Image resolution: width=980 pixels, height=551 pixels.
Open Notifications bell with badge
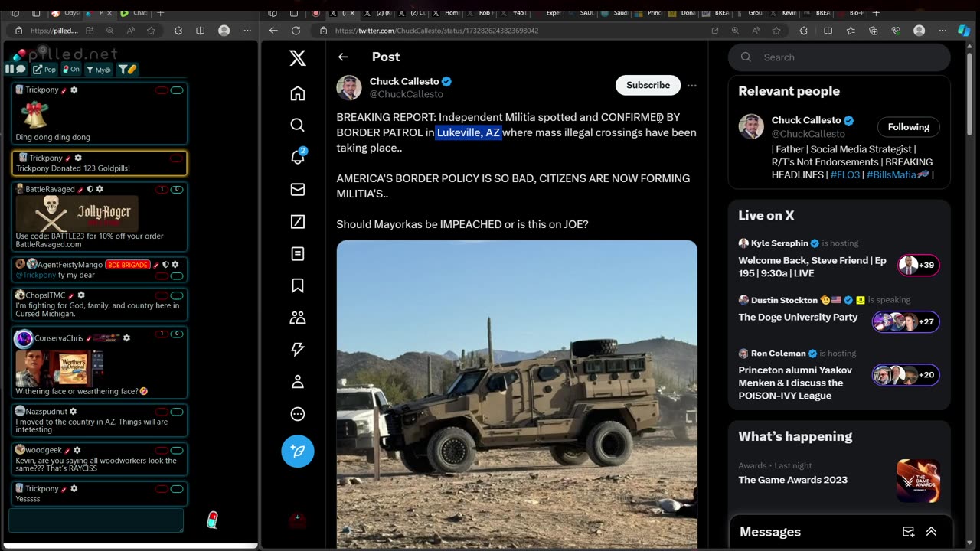click(x=298, y=157)
